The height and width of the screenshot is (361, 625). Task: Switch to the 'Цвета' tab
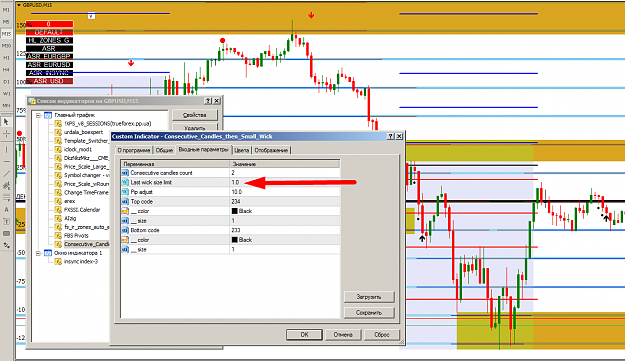242,150
